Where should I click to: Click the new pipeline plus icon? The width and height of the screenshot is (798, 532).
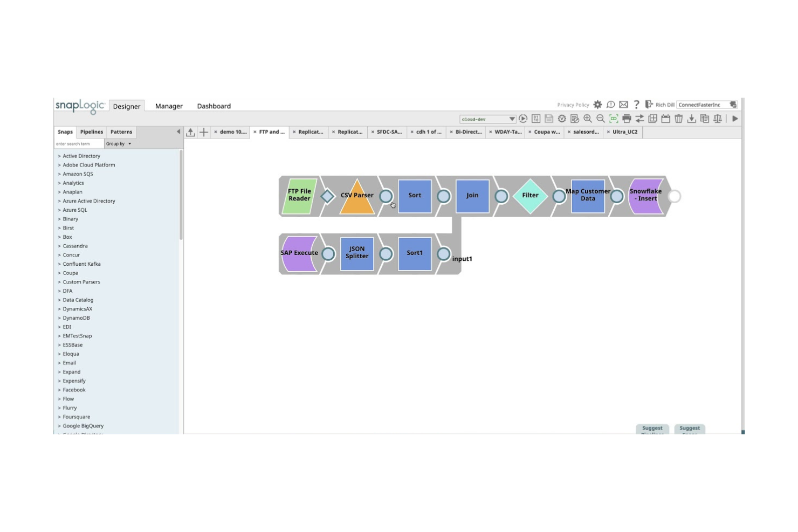coord(204,132)
